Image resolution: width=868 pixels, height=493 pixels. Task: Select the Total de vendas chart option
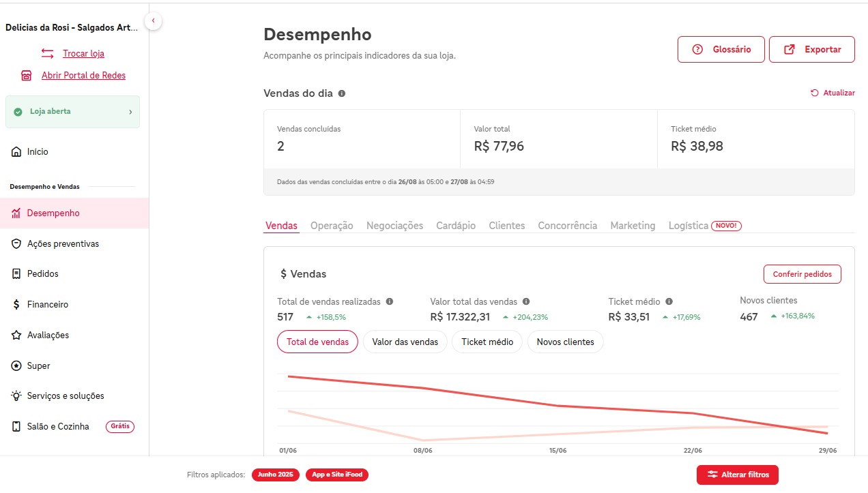click(317, 342)
